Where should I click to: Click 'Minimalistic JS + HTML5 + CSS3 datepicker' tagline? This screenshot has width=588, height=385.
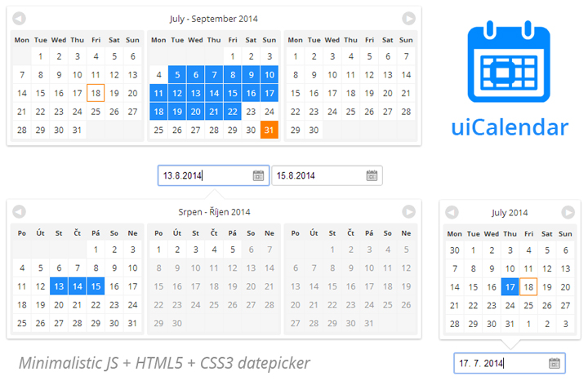tap(165, 362)
